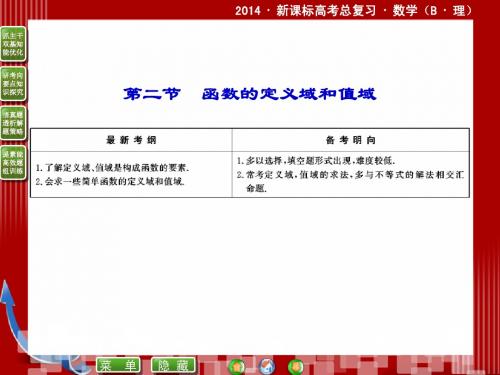
Task: Open the 抓主干 双基知能优化 sidebar section
Action: click(13, 44)
